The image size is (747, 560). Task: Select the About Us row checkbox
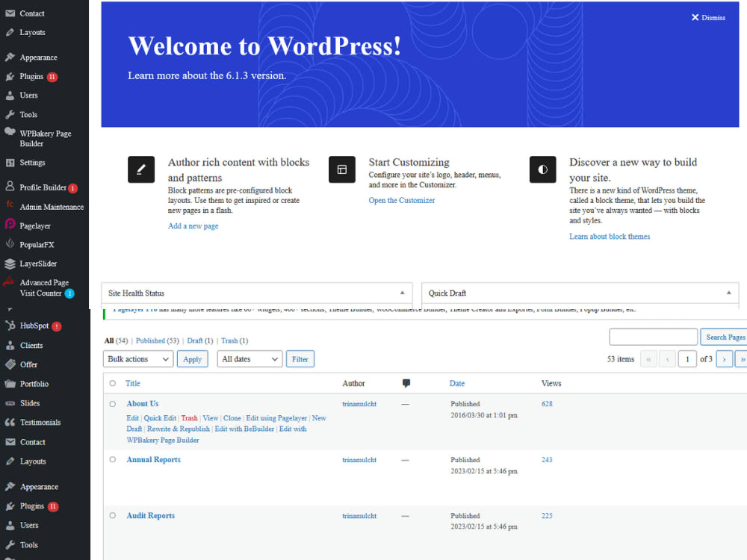[113, 404]
